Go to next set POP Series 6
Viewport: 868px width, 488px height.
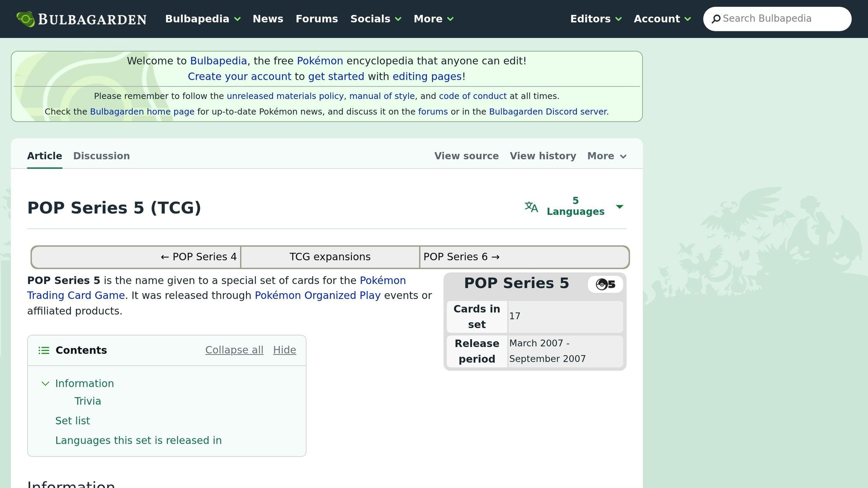click(x=462, y=257)
